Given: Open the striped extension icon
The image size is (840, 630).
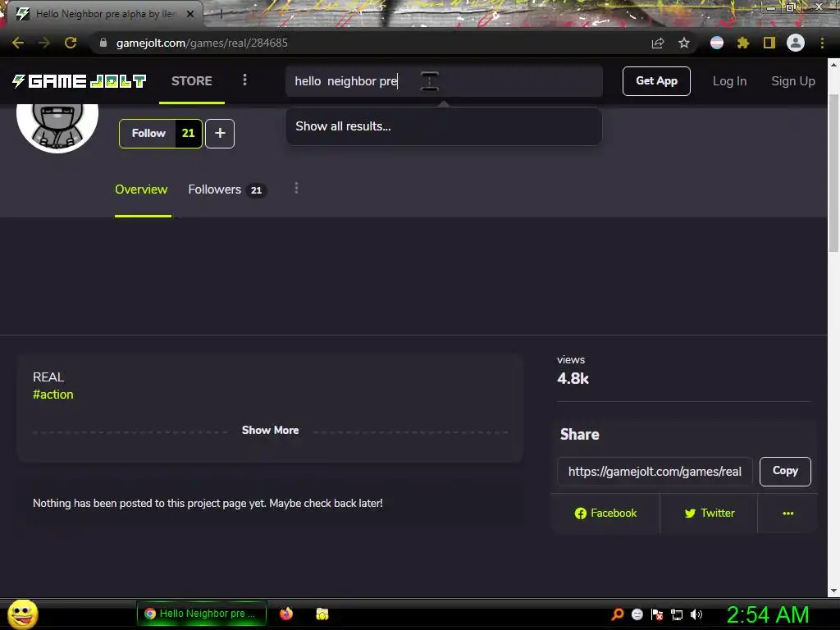Looking at the screenshot, I should [x=716, y=43].
